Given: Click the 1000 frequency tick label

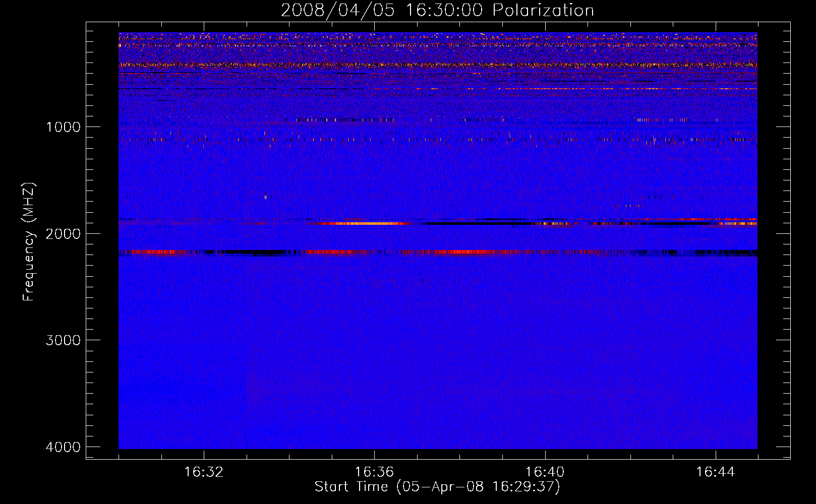Looking at the screenshot, I should (x=63, y=127).
